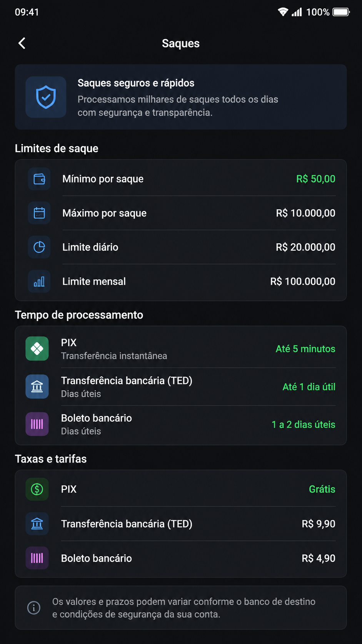362x644 pixels.
Task: Tap the shield security icon
Action: (46, 97)
